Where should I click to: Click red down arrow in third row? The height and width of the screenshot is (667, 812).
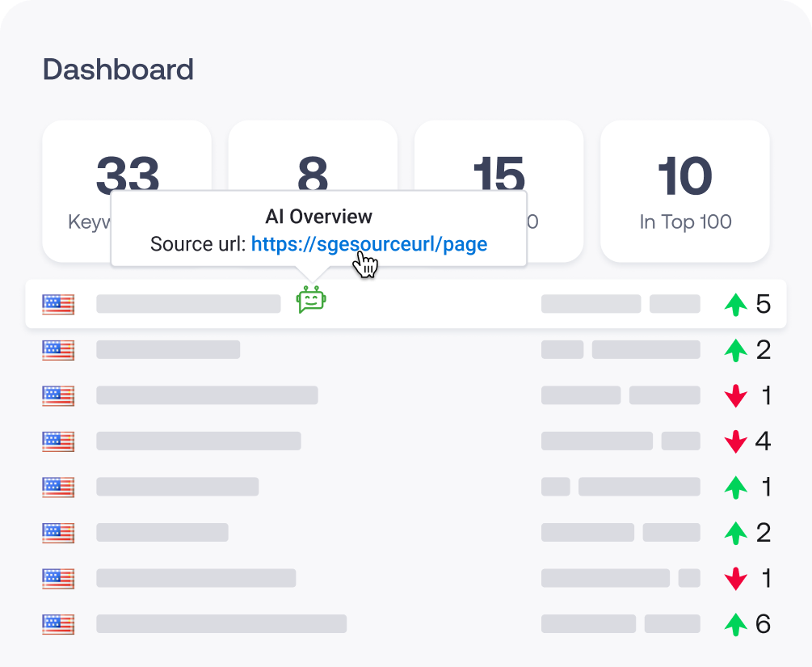(x=735, y=396)
